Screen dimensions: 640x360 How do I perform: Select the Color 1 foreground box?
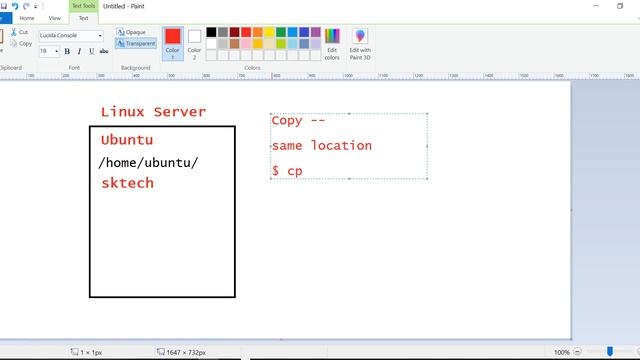173,44
